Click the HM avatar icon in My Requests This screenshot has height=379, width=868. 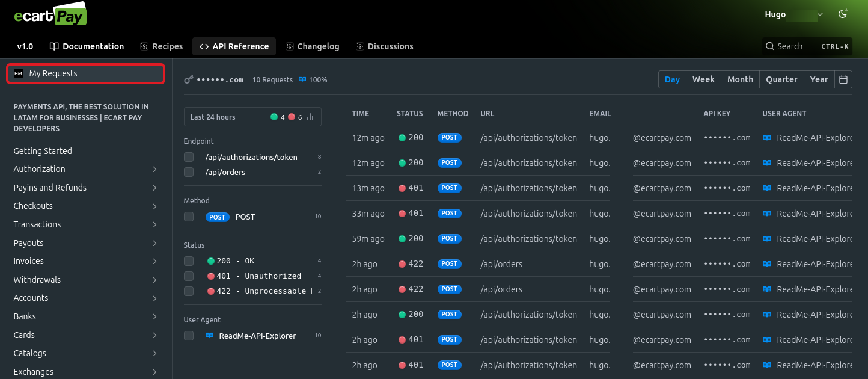19,73
